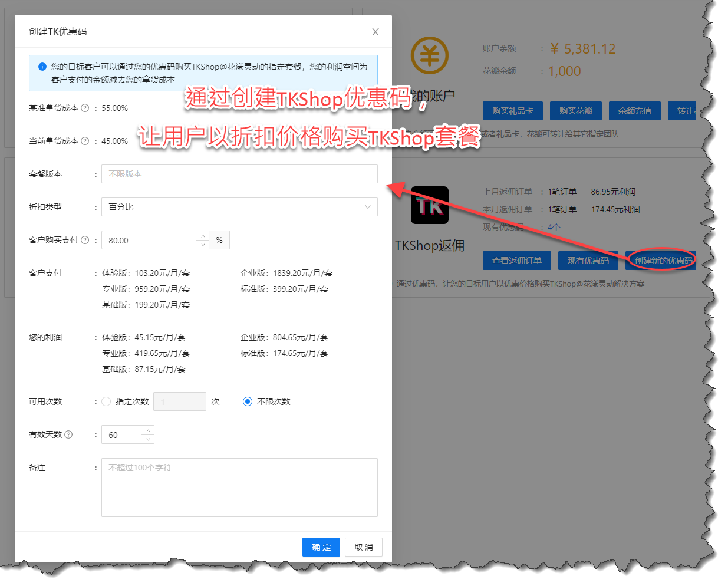This screenshot has height=586, width=728.
Task: Click the 专业版：959.20元/月/套 price text
Action: (146, 289)
